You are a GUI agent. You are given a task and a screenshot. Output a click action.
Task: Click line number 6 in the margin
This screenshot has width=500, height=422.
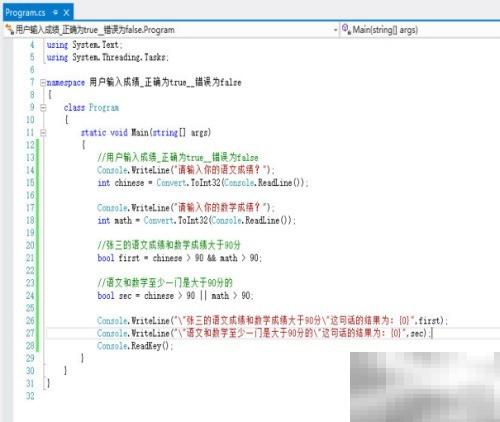click(32, 70)
